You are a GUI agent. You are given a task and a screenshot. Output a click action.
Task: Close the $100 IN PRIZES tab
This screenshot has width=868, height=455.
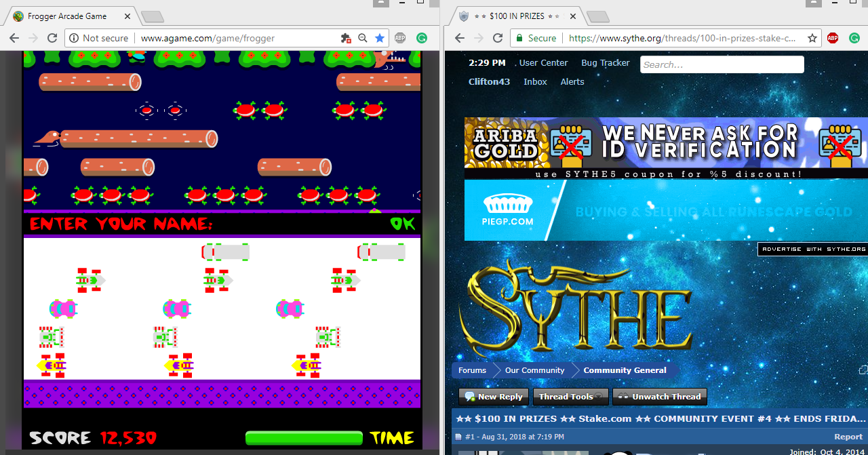[x=573, y=16]
